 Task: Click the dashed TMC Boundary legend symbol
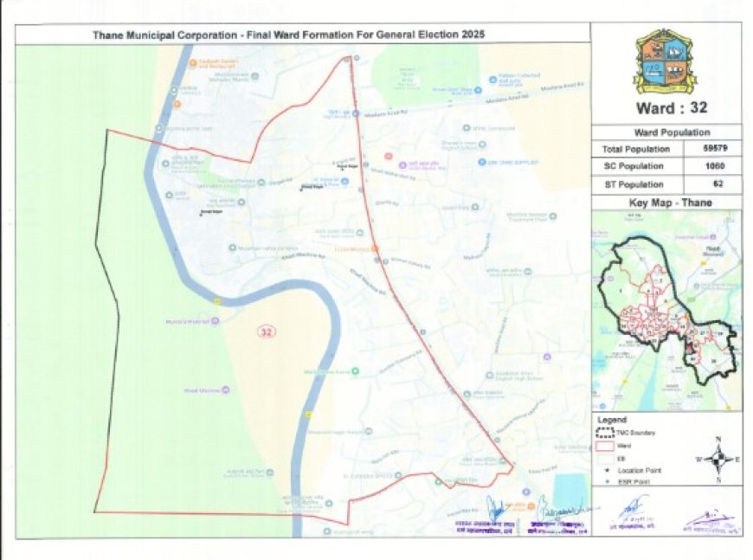[605, 431]
